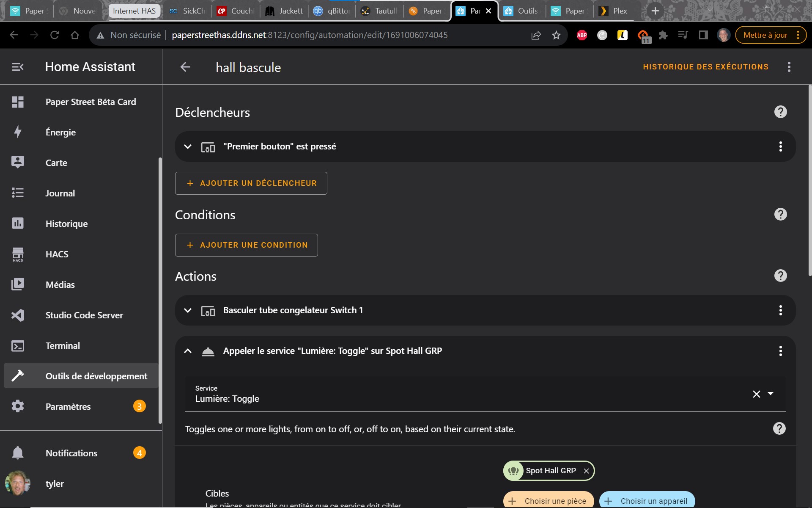
Task: Collapse the Lumière Toggle service action
Action: tap(188, 351)
